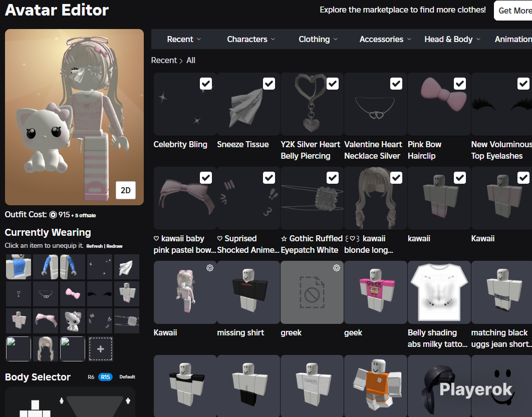Uncheck Celebrity Bling checkbox
532x417 pixels.
coord(205,84)
